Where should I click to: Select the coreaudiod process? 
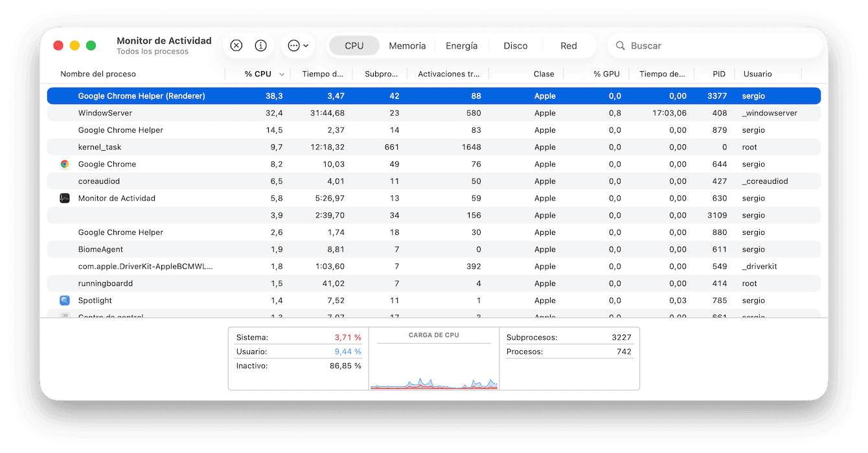pyautogui.click(x=434, y=181)
